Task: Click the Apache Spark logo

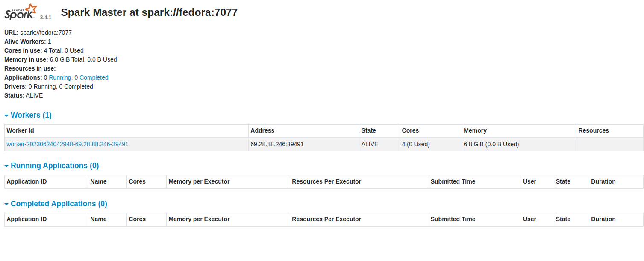Action: click(x=21, y=12)
